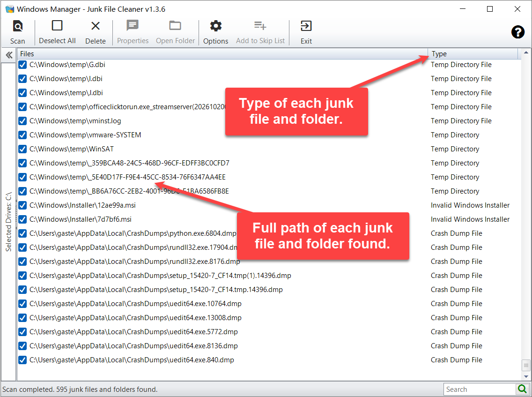Toggle checkbox for rundll32.exe.8176.dmp

click(22, 262)
